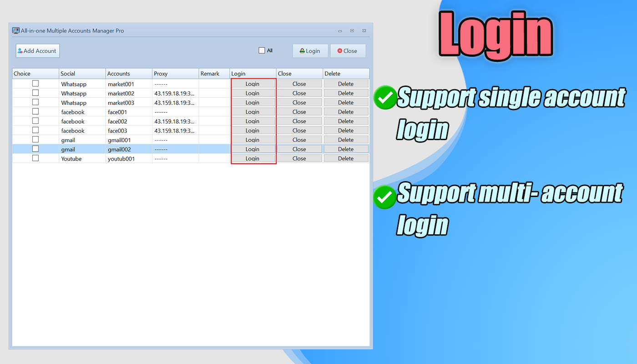Delete the gmail001 account

(346, 139)
